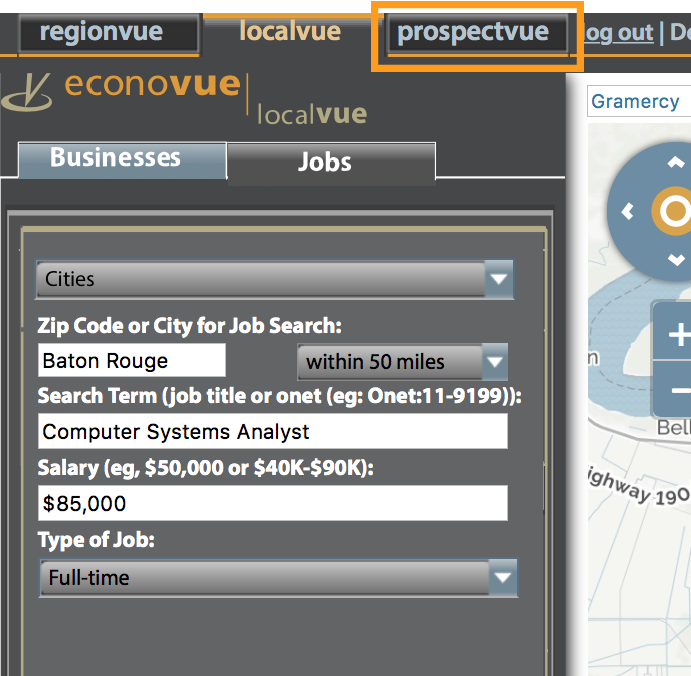Image resolution: width=691 pixels, height=676 pixels.
Task: Switch to the regionvue tab
Action: [108, 33]
